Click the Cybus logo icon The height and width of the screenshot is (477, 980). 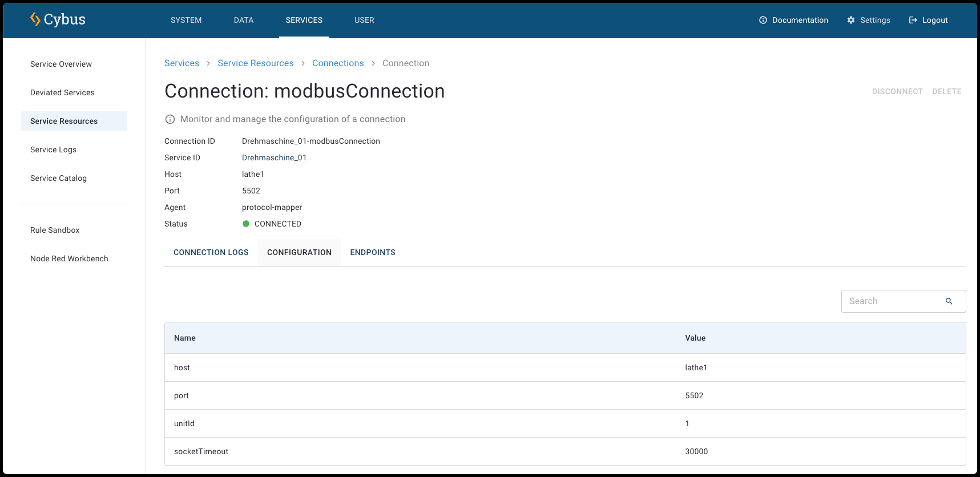point(35,19)
